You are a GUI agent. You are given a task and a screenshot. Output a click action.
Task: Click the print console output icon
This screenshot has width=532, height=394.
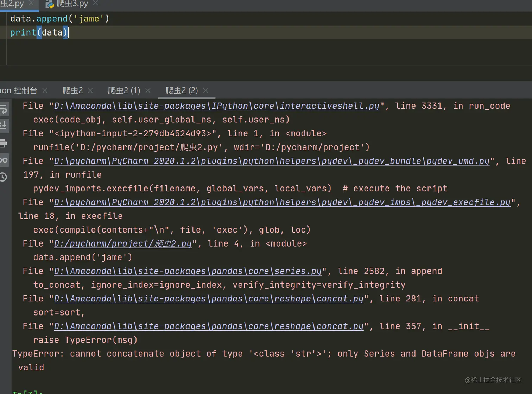[4, 143]
